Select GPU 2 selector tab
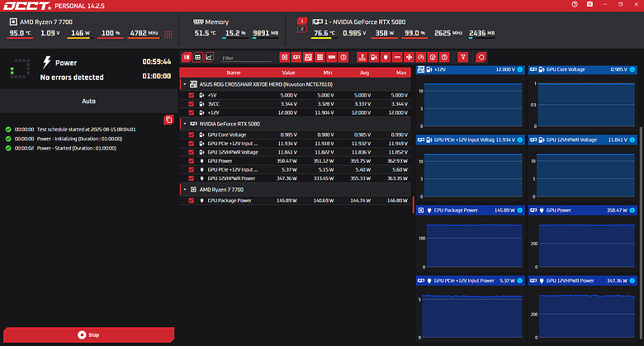This screenshot has height=346, width=644. (x=302, y=29)
